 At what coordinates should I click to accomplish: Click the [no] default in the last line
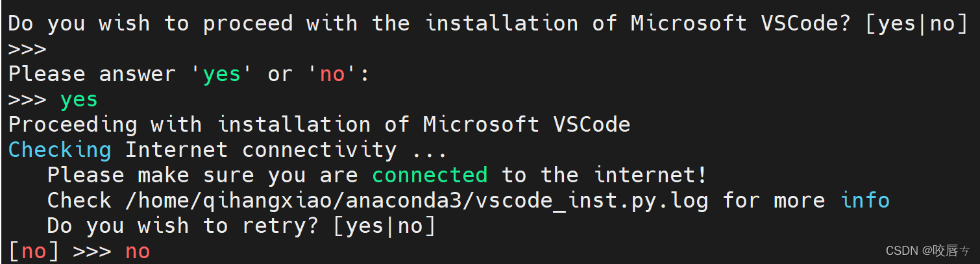click(x=34, y=251)
